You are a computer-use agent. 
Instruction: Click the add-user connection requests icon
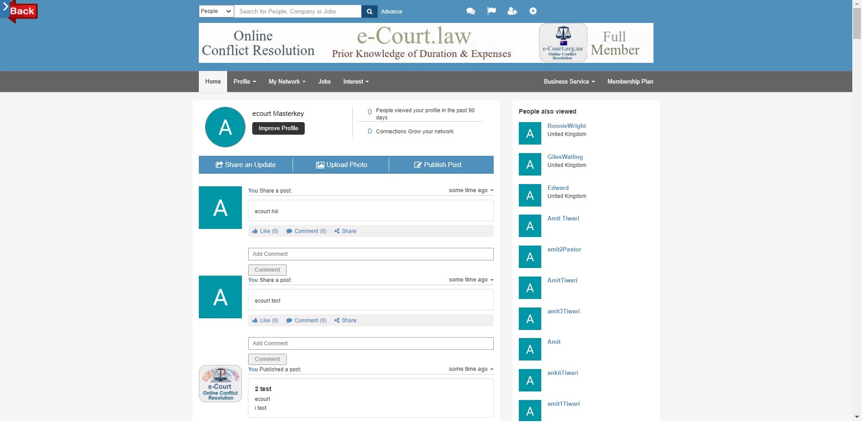pyautogui.click(x=512, y=11)
